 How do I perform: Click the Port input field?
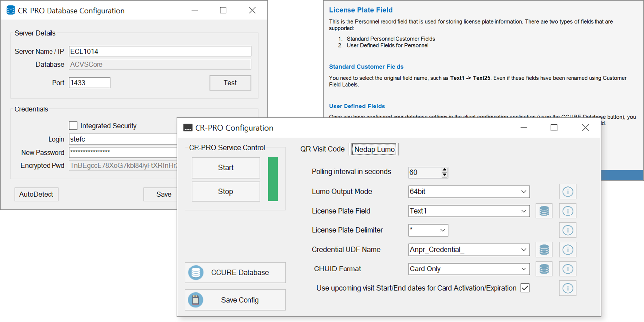(90, 83)
